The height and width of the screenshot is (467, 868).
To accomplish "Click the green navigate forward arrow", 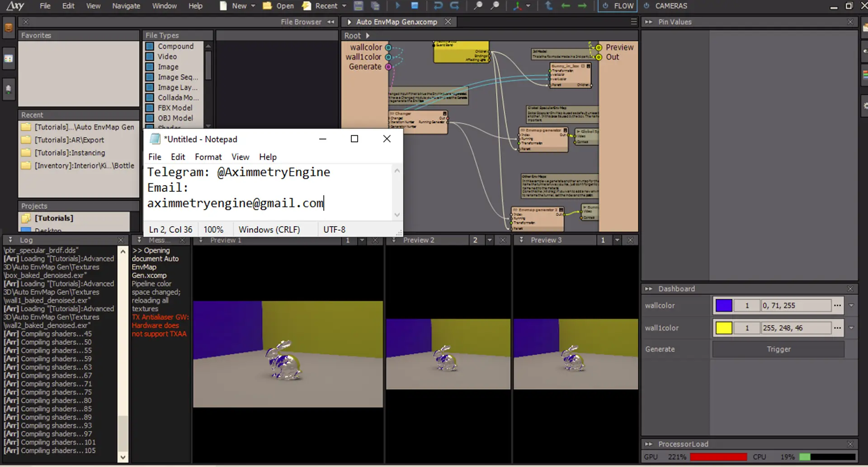I will pos(582,6).
